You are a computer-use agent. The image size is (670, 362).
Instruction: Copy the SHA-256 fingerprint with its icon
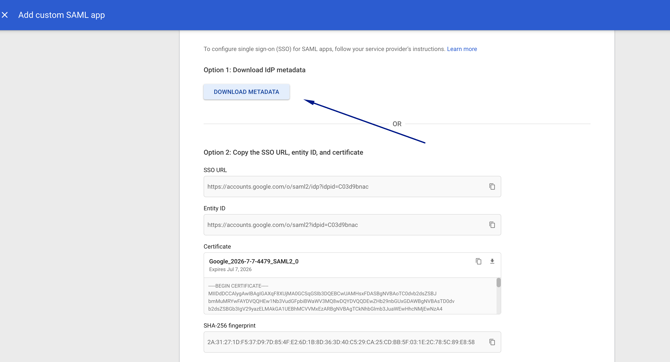(492, 342)
